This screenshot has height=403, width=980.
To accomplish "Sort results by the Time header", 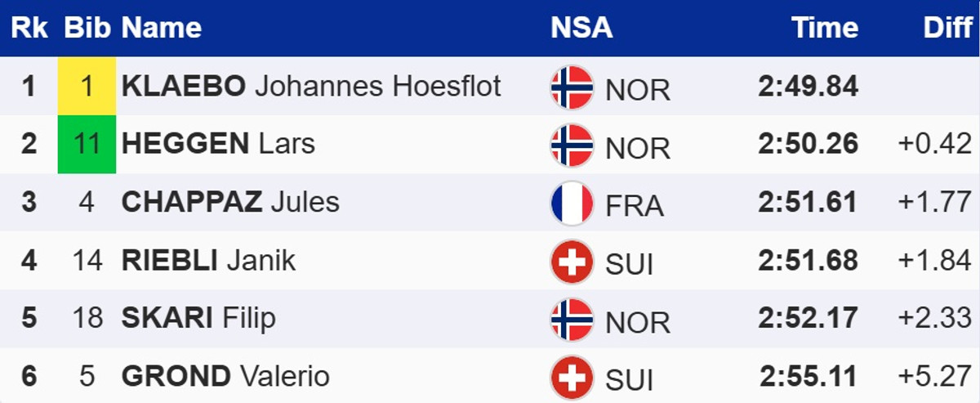I will point(825,28).
